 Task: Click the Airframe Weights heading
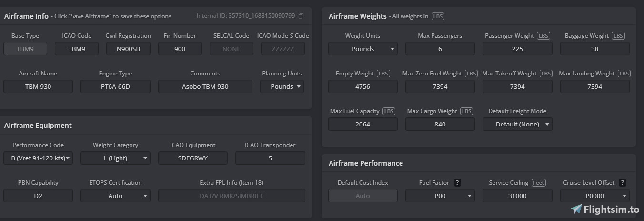358,16
